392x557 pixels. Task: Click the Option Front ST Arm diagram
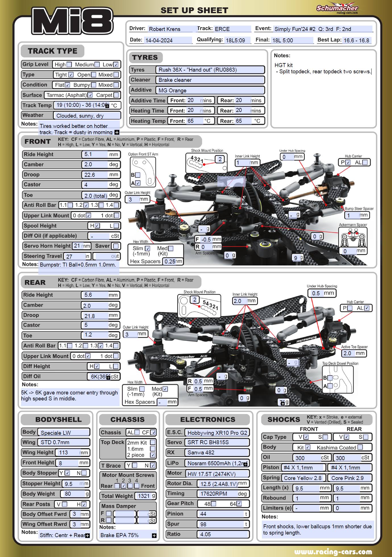pyautogui.click(x=143, y=172)
